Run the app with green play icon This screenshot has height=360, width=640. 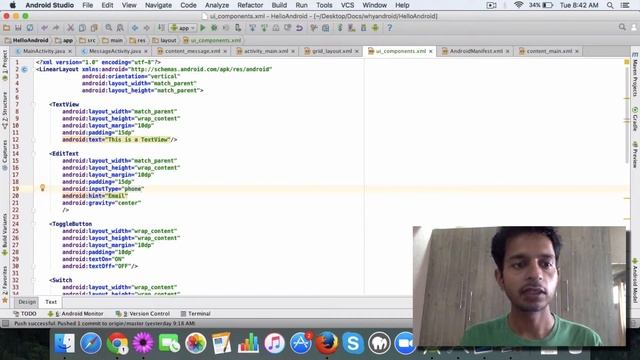[202, 28]
